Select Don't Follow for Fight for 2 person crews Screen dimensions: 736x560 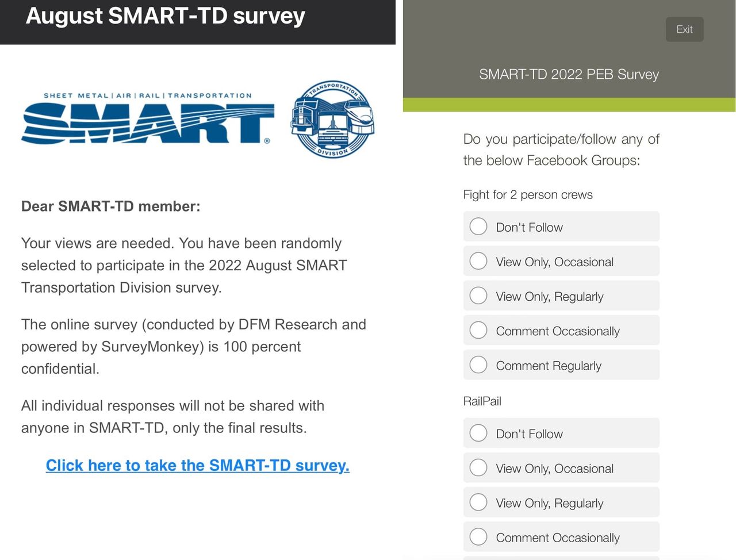coord(478,227)
